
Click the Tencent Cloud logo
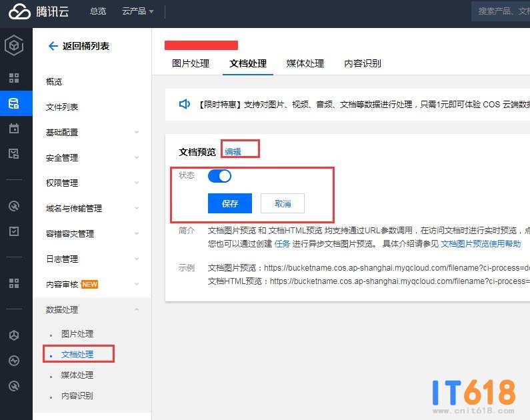(x=39, y=11)
